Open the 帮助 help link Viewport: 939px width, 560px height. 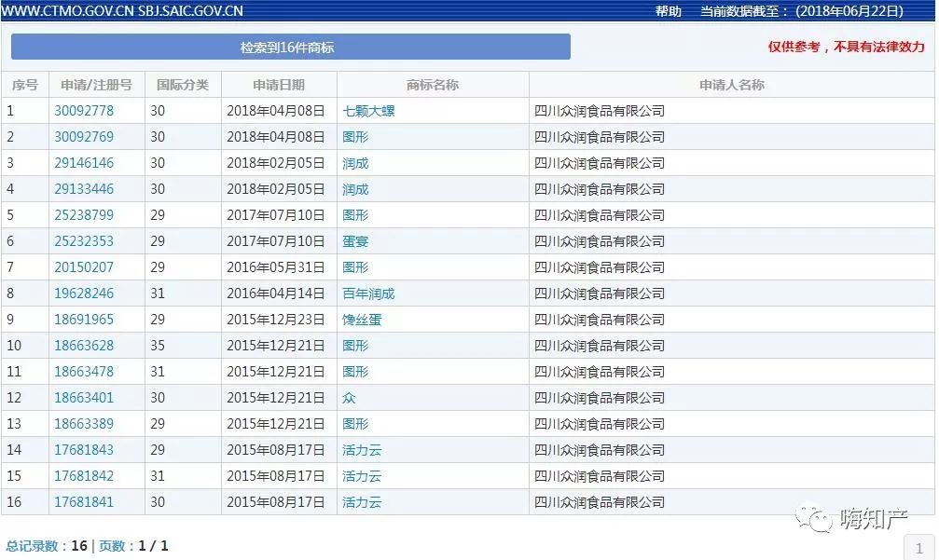pyautogui.click(x=669, y=11)
